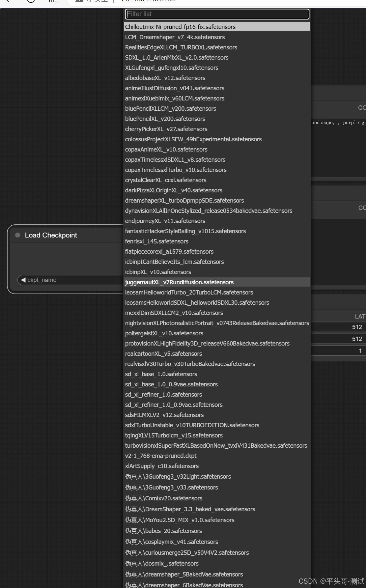Screen dimensions: 366x588
Task: Select sd_xl_base_1.0.safetensors
Action: click(x=217, y=374)
